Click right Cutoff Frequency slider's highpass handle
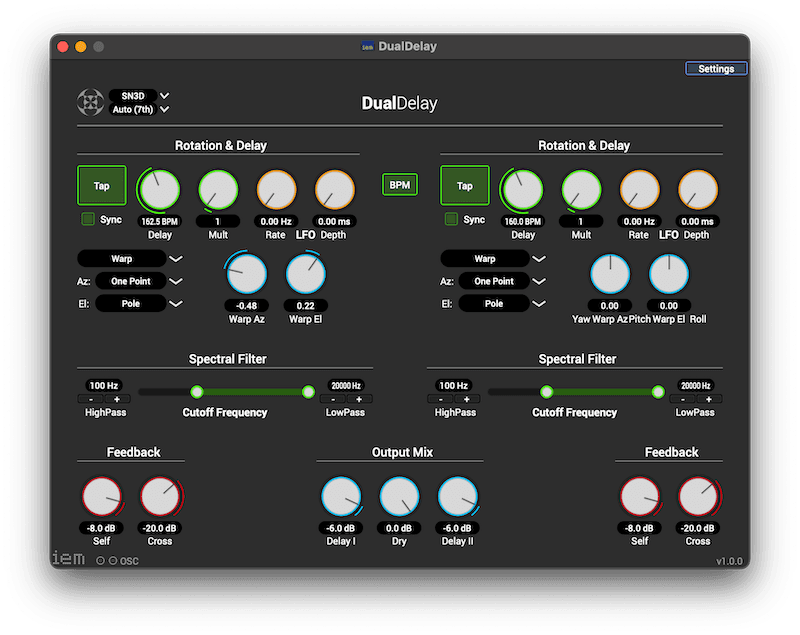800x635 pixels. click(546, 392)
